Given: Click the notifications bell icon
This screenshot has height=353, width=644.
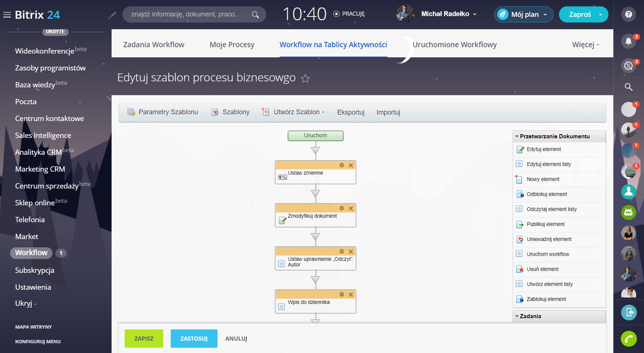Looking at the screenshot, I should coord(628,41).
